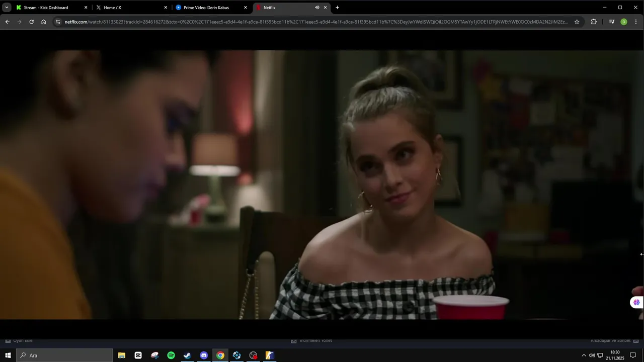Image resolution: width=644 pixels, height=362 pixels.
Task: Show hidden system tray icons
Action: tap(584, 355)
